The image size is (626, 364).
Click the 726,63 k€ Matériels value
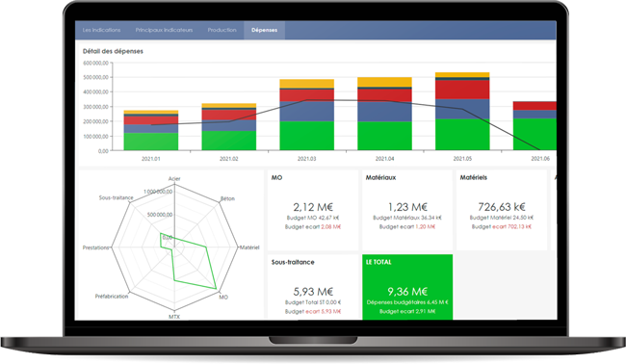point(502,207)
